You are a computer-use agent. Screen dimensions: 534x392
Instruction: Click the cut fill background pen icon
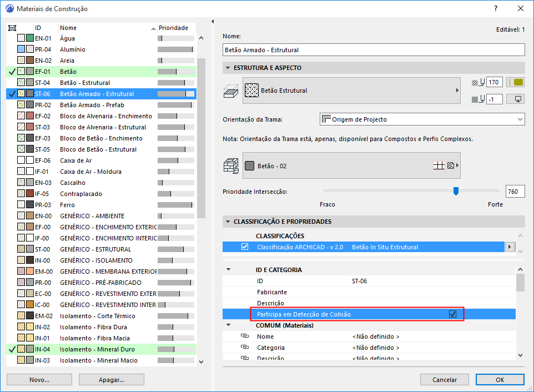478,99
